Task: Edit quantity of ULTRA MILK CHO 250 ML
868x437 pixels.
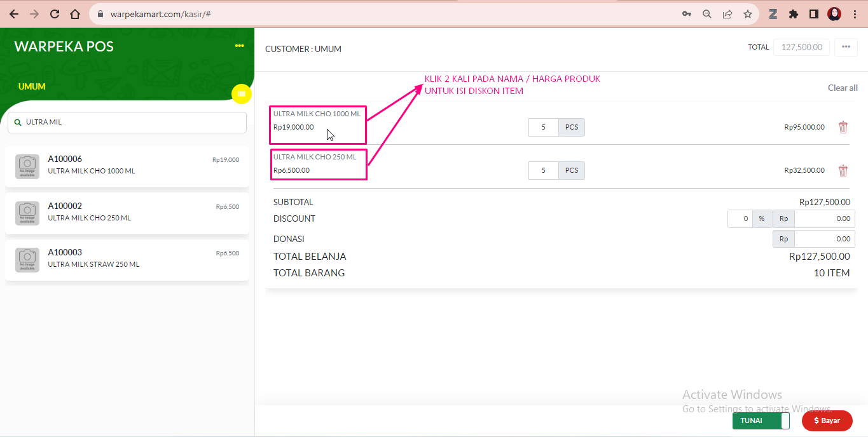Action: click(x=544, y=170)
